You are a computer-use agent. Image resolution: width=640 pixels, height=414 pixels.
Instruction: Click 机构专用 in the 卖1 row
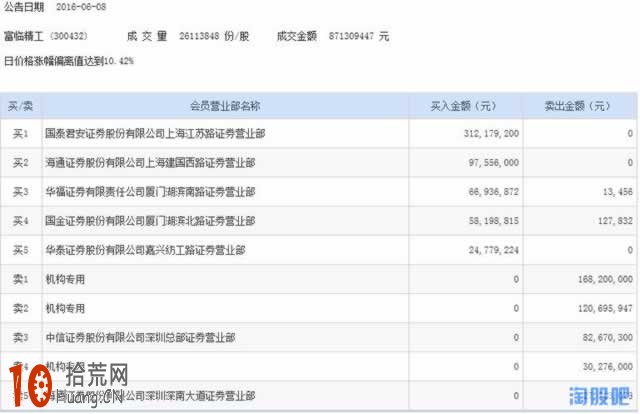[x=65, y=280]
